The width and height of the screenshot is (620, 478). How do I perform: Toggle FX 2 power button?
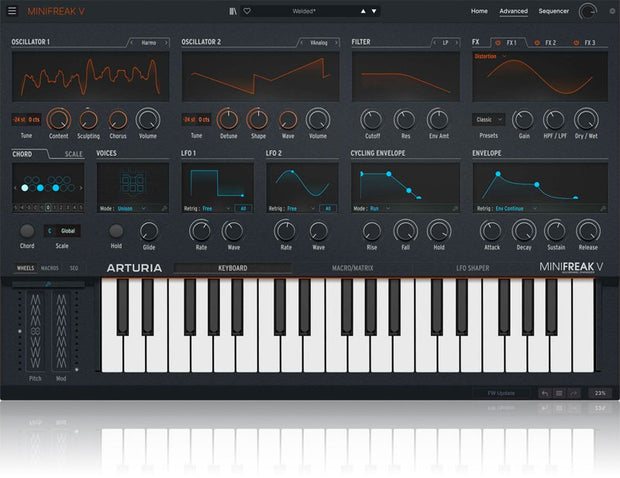[x=537, y=43]
